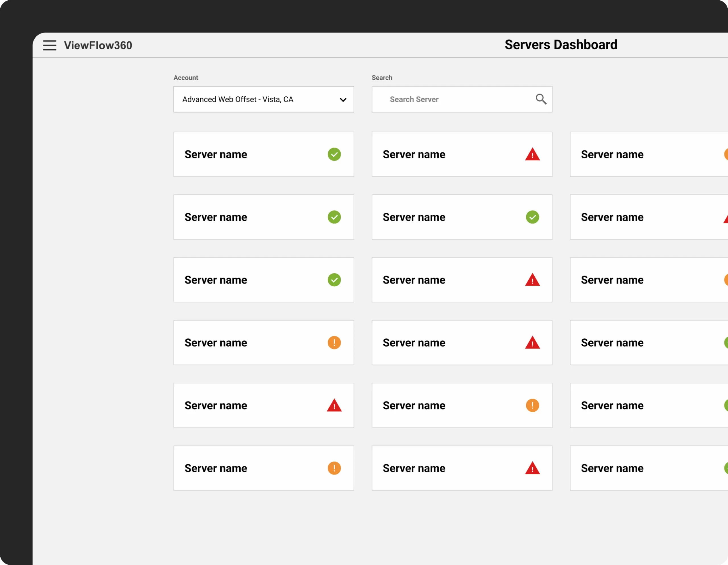728x565 pixels.
Task: Open the server card in sixth row, third column
Action: click(649, 468)
